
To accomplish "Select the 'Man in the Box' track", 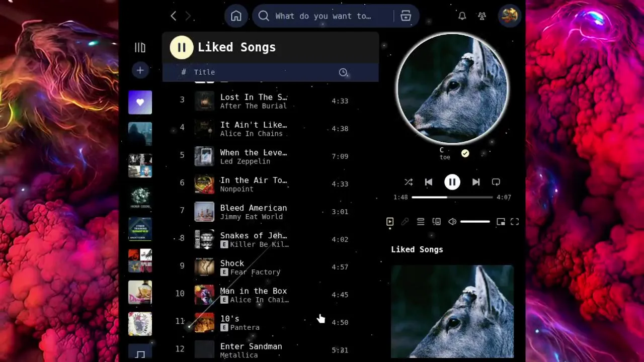I will [254, 291].
